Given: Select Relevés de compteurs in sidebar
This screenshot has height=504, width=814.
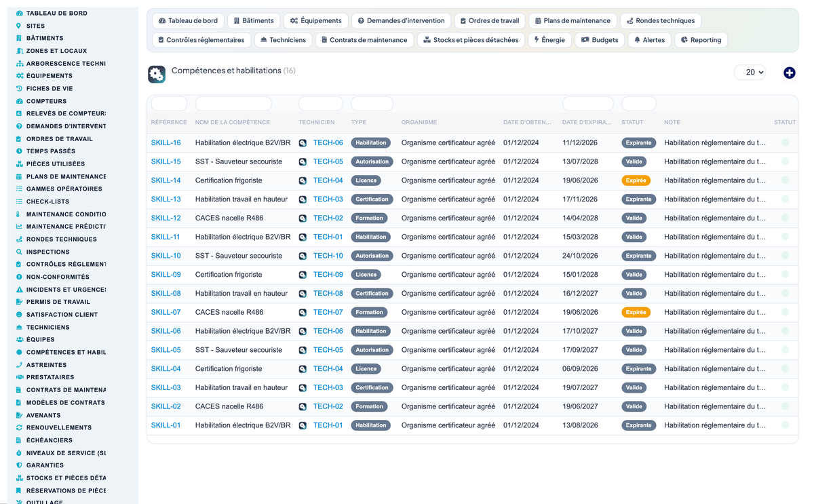Looking at the screenshot, I should (x=66, y=113).
